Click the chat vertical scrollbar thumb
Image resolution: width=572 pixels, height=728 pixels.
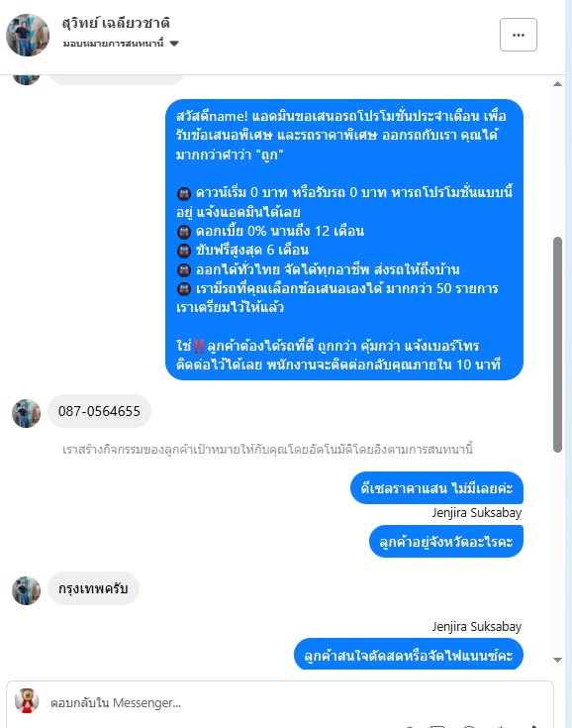[557, 345]
